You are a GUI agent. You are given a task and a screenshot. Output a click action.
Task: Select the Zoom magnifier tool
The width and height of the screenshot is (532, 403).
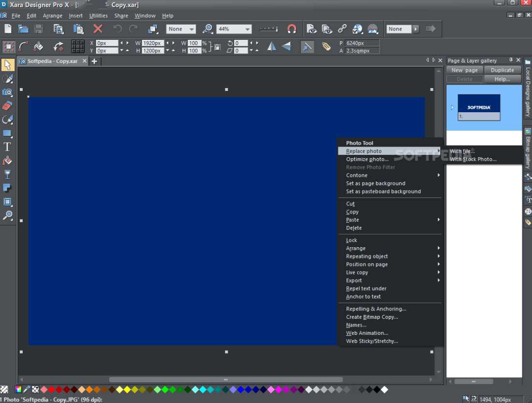point(7,215)
